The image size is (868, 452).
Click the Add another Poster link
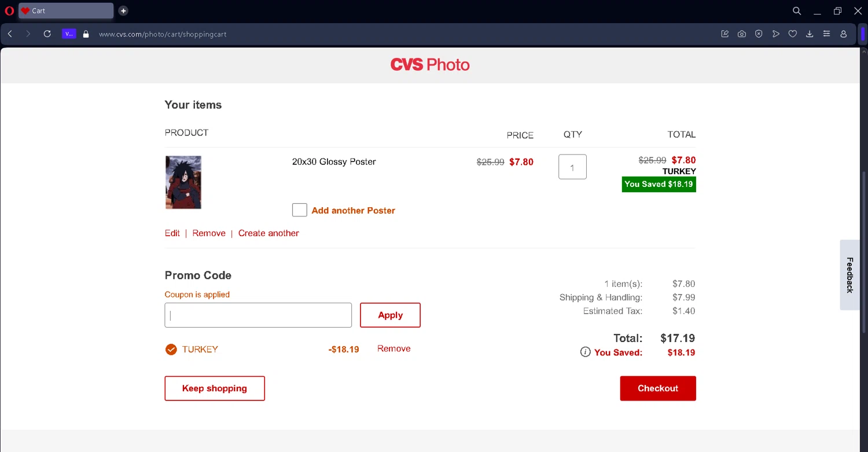click(353, 211)
